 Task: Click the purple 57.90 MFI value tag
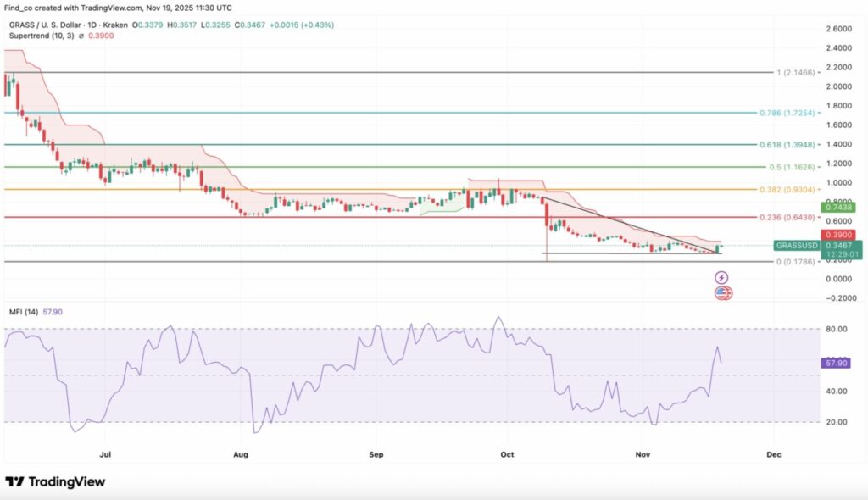[837, 363]
